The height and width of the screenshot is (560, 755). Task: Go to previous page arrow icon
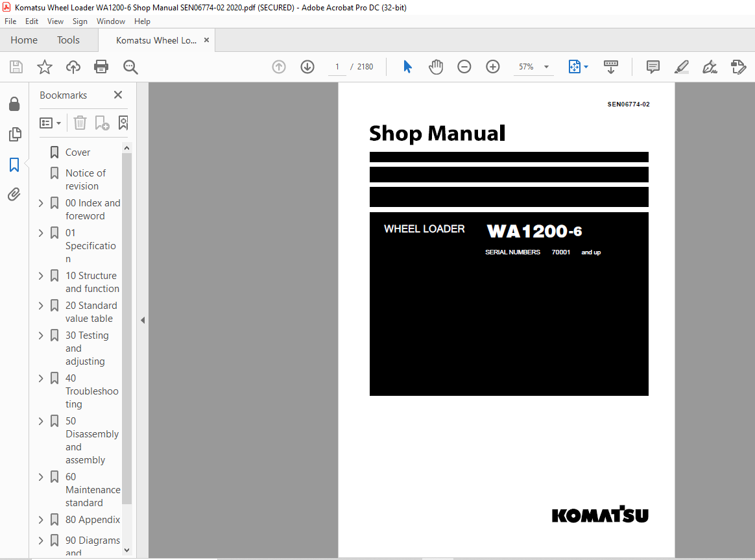pos(279,67)
